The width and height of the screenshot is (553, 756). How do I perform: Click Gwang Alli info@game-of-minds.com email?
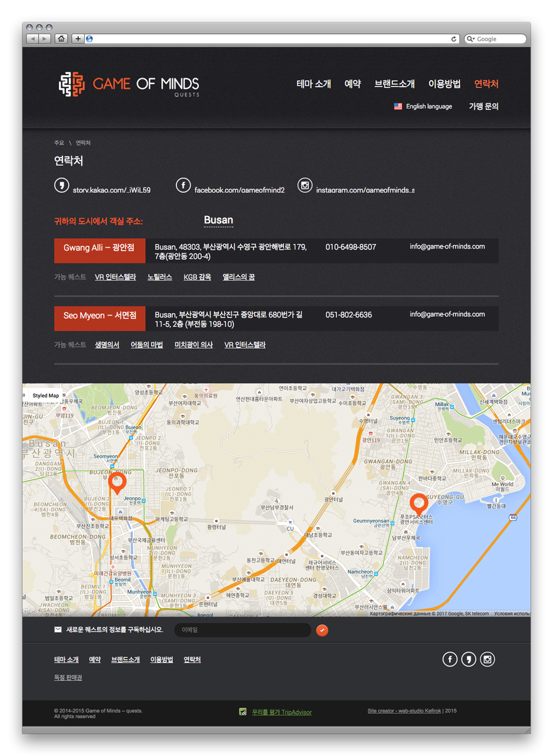447,246
